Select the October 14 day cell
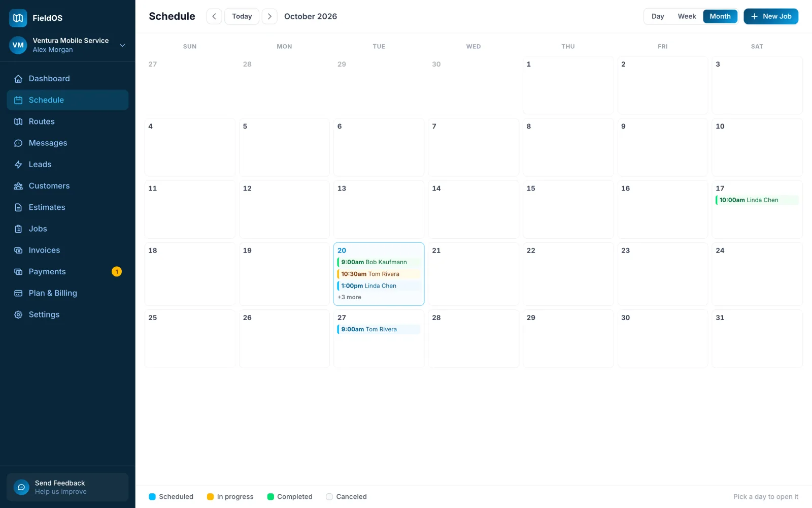This screenshot has width=812, height=508. tap(473, 209)
